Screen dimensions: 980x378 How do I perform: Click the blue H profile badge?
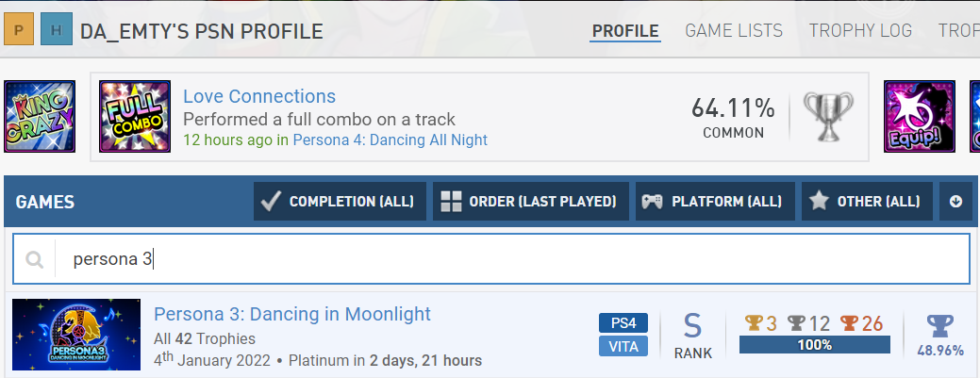[58, 31]
